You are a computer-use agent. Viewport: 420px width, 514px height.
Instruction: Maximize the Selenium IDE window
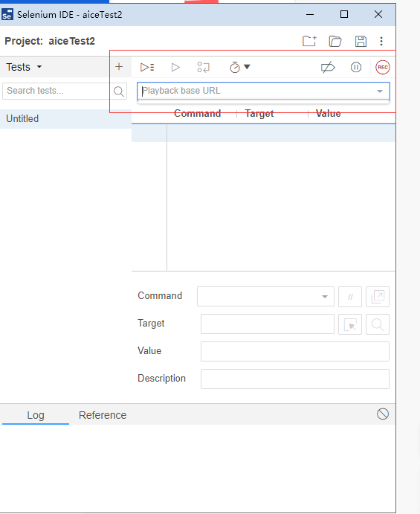coord(344,14)
